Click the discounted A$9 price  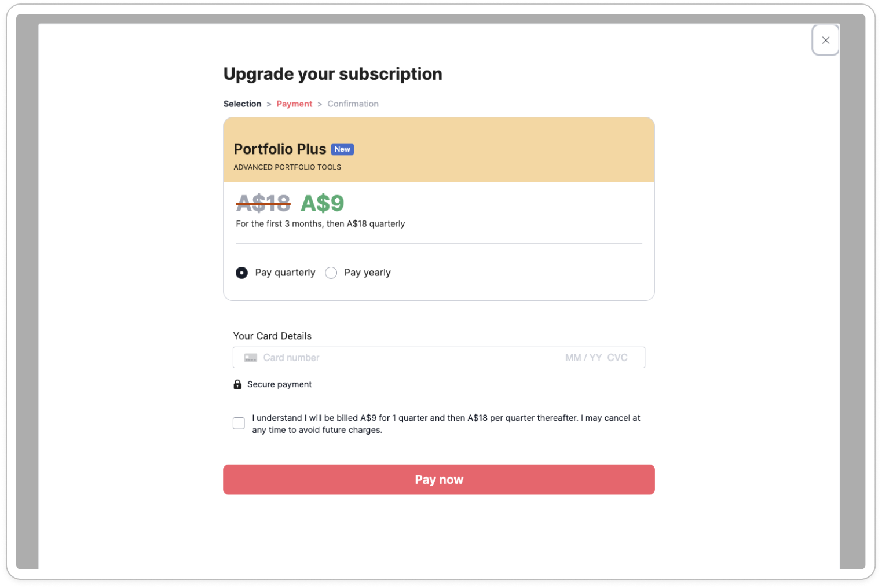pos(322,203)
